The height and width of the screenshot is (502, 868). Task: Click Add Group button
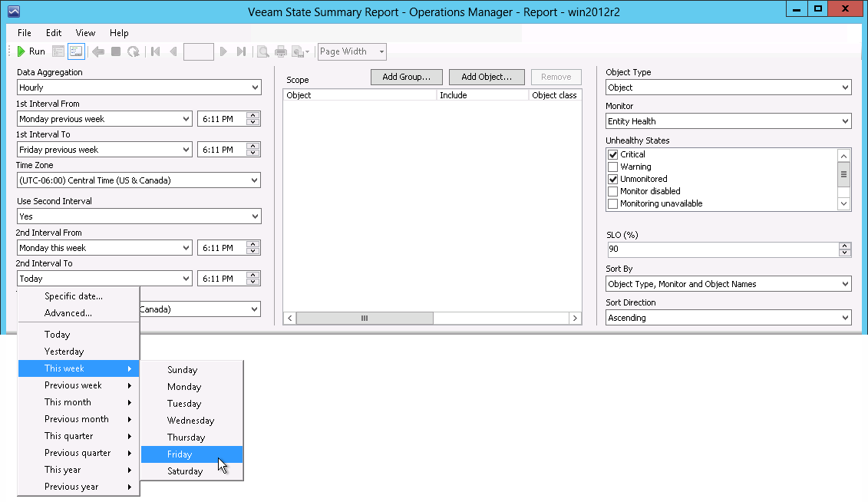(406, 77)
